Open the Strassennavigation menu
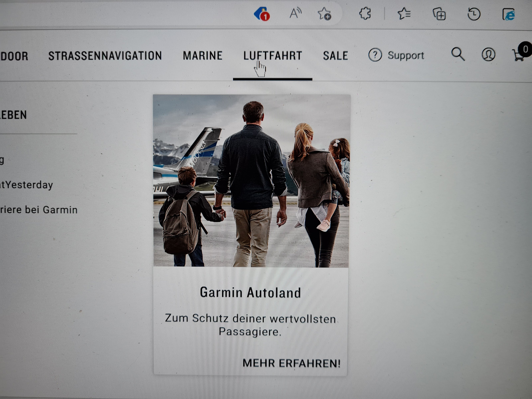532x399 pixels. tap(105, 56)
